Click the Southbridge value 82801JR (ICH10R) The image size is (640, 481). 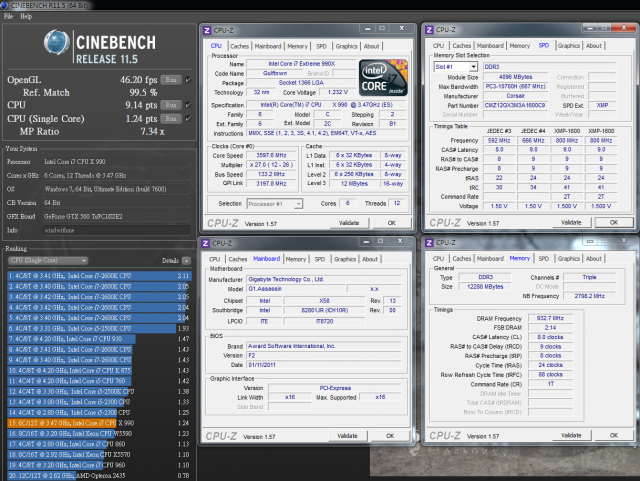324,310
